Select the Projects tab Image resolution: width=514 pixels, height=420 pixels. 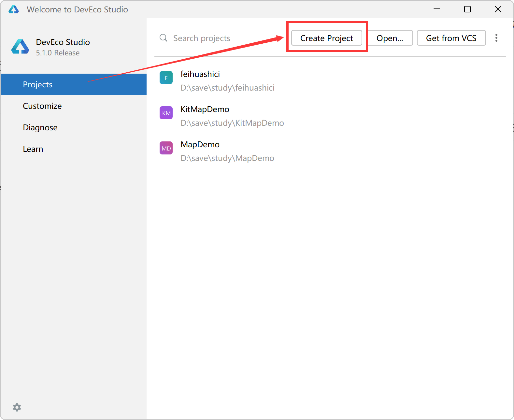(74, 84)
